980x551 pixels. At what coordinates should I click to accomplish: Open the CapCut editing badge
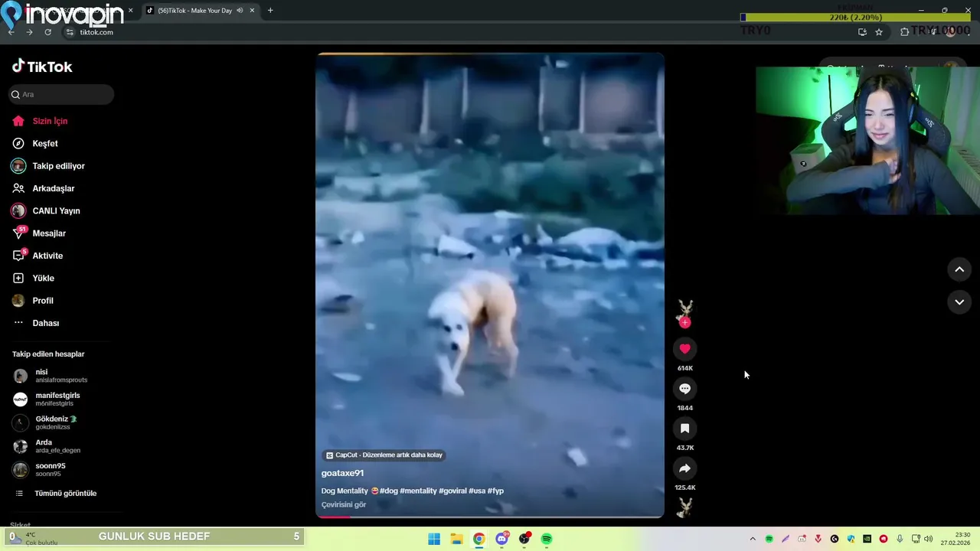[384, 455]
